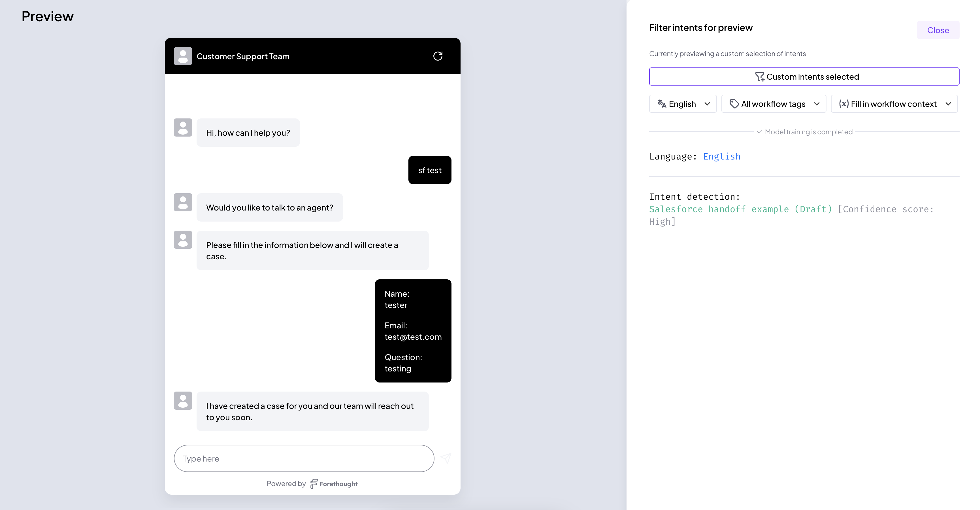Click 'Currently previewing a custom selection of intents' text
980x510 pixels.
click(x=727, y=54)
